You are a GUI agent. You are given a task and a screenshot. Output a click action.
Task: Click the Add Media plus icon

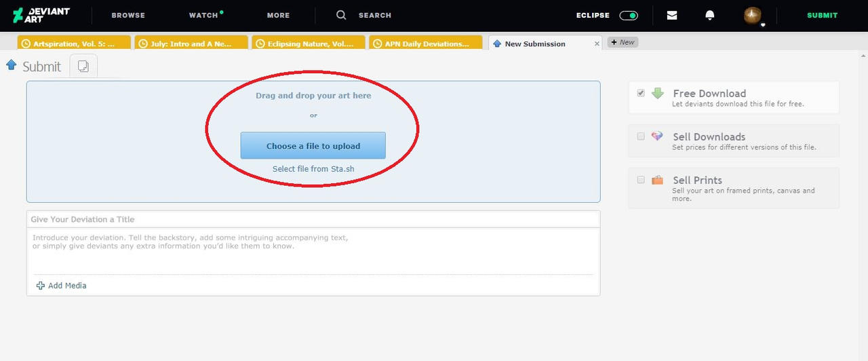[41, 286]
